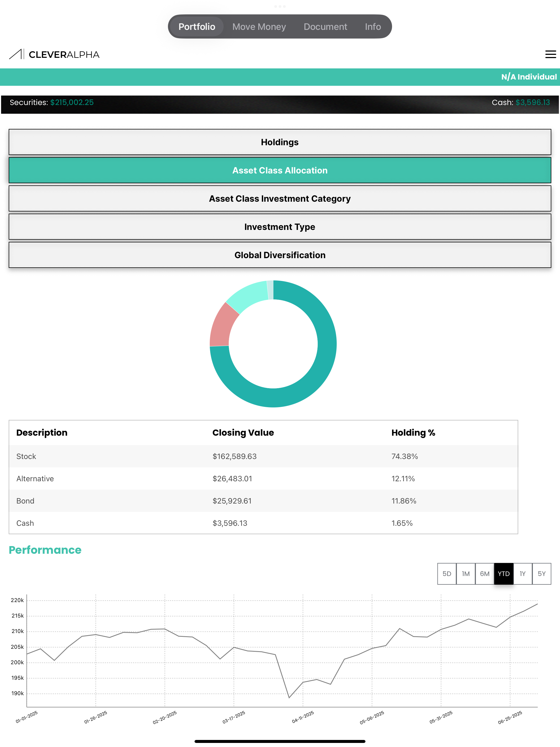The image size is (560, 747).
Task: Open Asset Class Investment Category view
Action: (x=280, y=199)
